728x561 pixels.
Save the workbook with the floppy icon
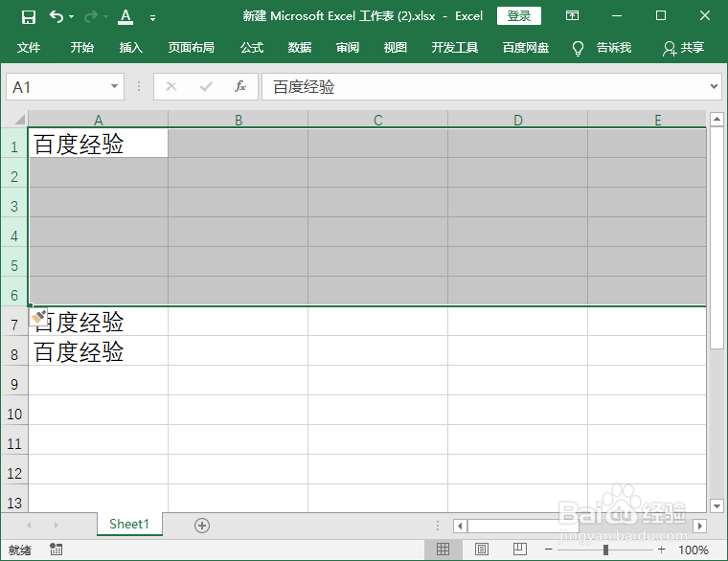29,17
